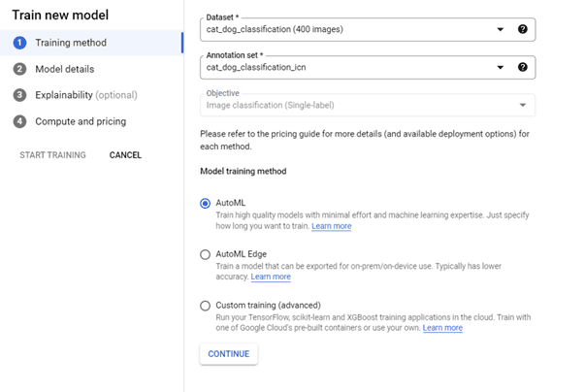Go to Model details step

point(65,69)
